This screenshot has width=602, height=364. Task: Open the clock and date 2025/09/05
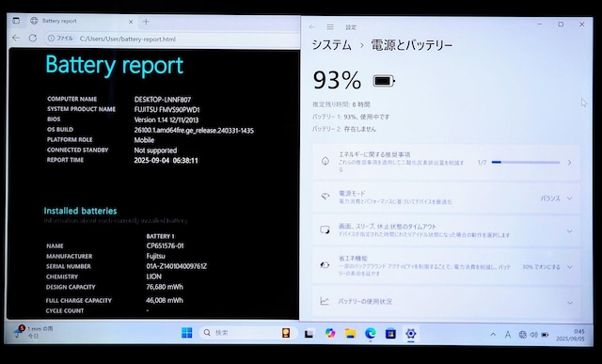click(x=571, y=335)
